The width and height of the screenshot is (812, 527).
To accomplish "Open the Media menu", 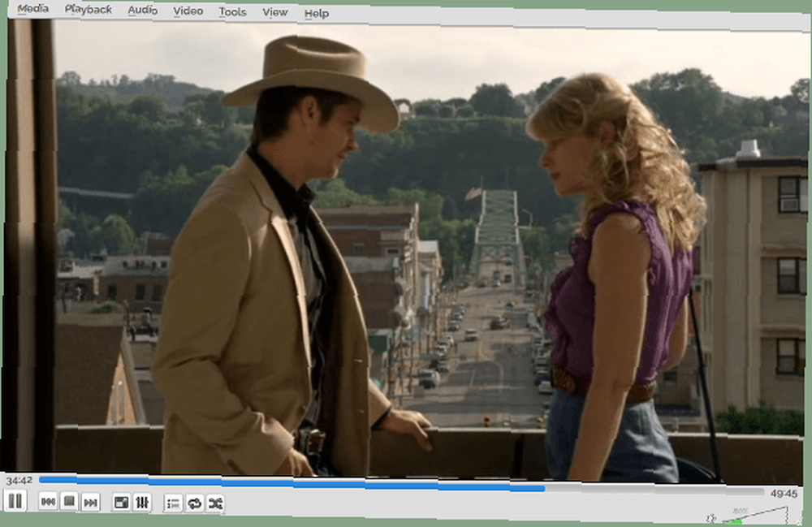I will 32,9.
